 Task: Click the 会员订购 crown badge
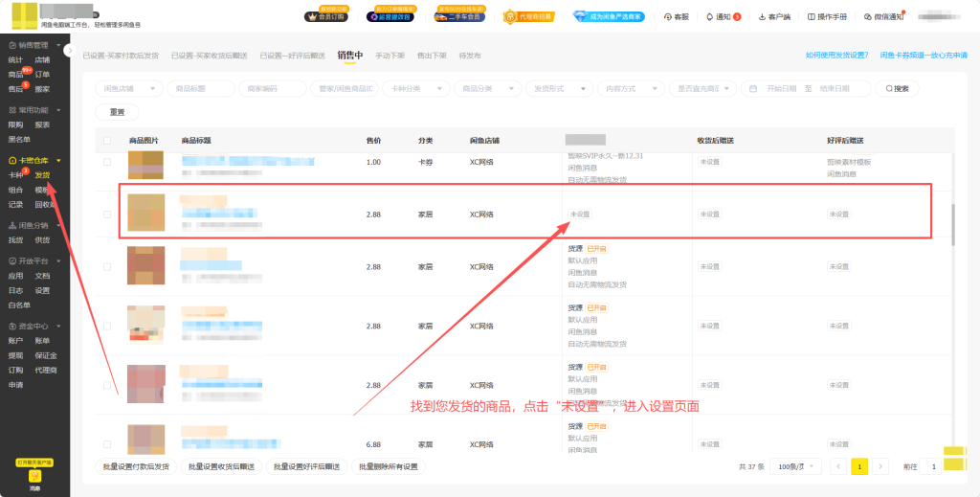point(326,17)
